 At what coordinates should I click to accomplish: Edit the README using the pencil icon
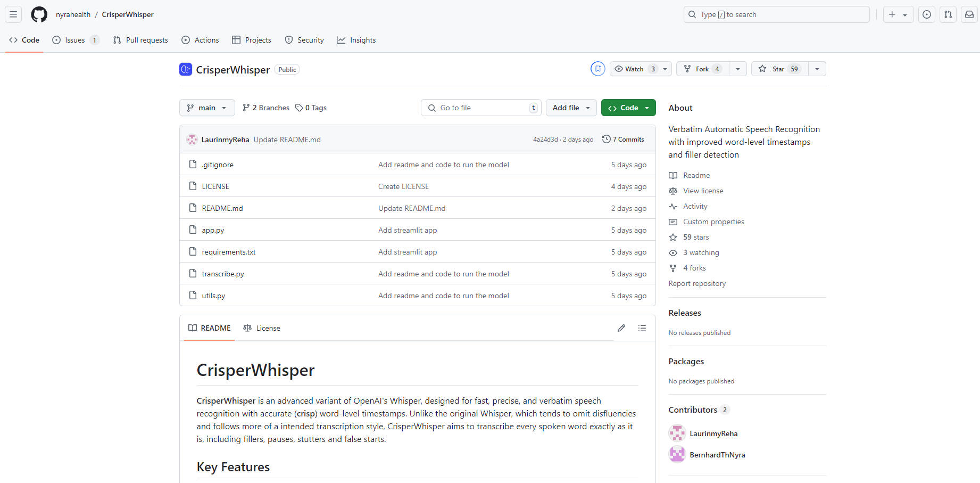point(621,328)
